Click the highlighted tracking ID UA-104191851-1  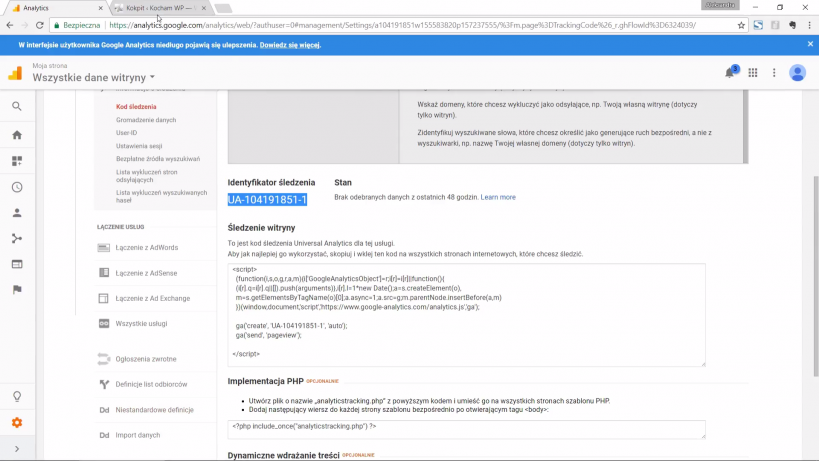pos(267,199)
